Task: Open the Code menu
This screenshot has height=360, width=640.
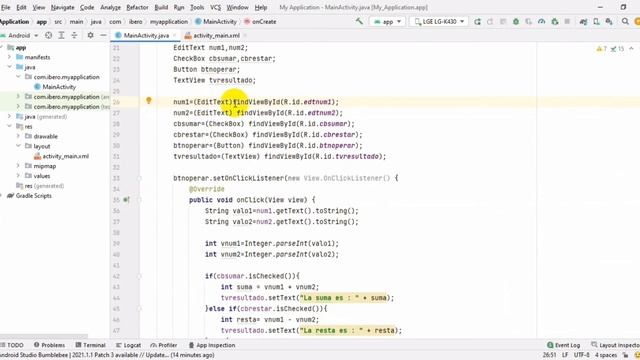Action: 87,7
